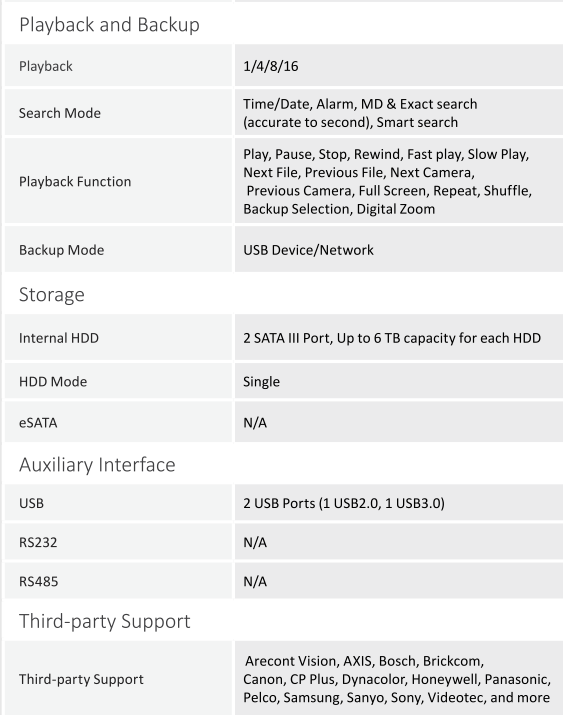This screenshot has width=563, height=715.
Task: Select the Internal HDD row label
Action: pos(58,338)
